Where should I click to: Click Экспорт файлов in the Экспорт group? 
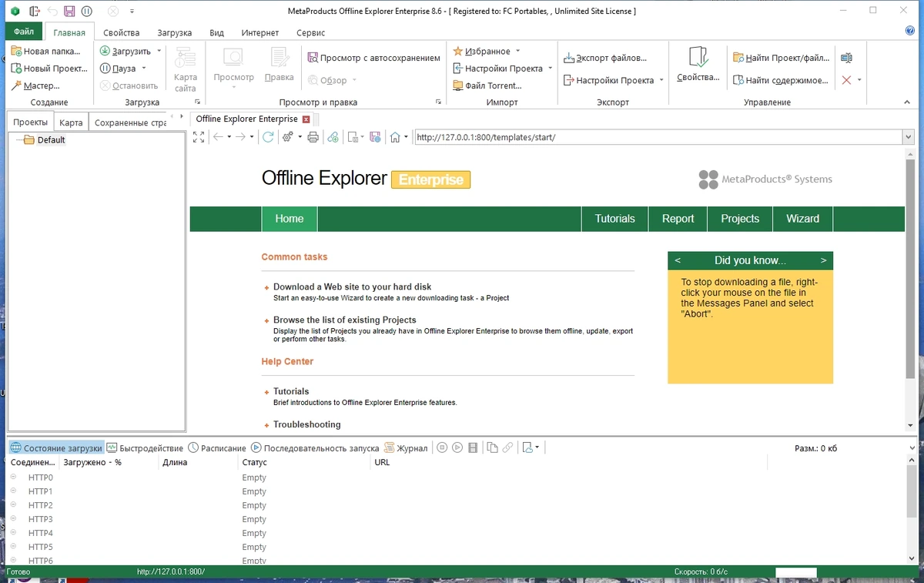(605, 58)
